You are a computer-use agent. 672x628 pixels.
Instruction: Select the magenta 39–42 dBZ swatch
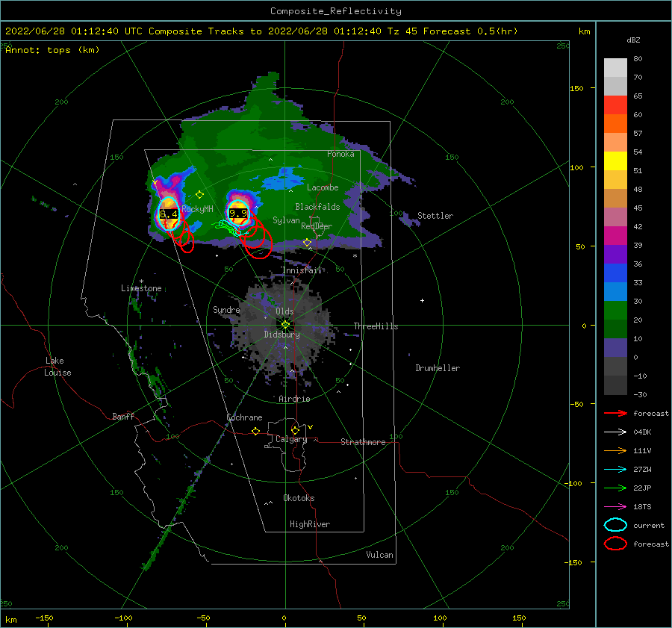click(x=615, y=236)
